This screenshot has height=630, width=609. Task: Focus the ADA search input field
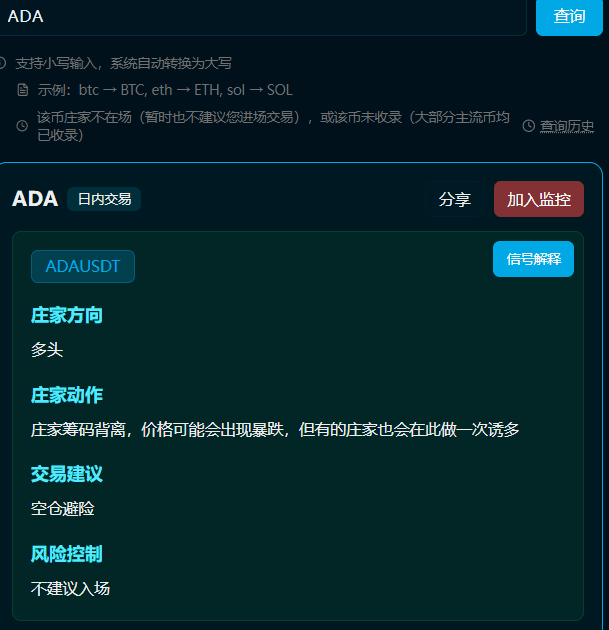coord(263,17)
